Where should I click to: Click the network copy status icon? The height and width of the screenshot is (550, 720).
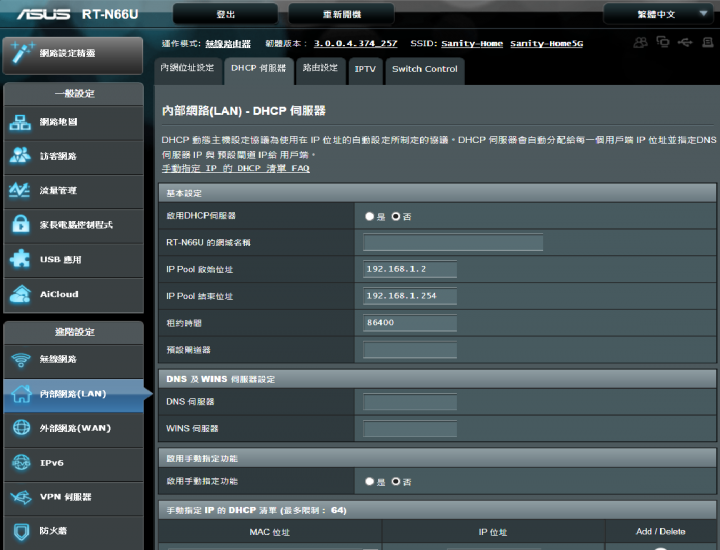coord(663,42)
